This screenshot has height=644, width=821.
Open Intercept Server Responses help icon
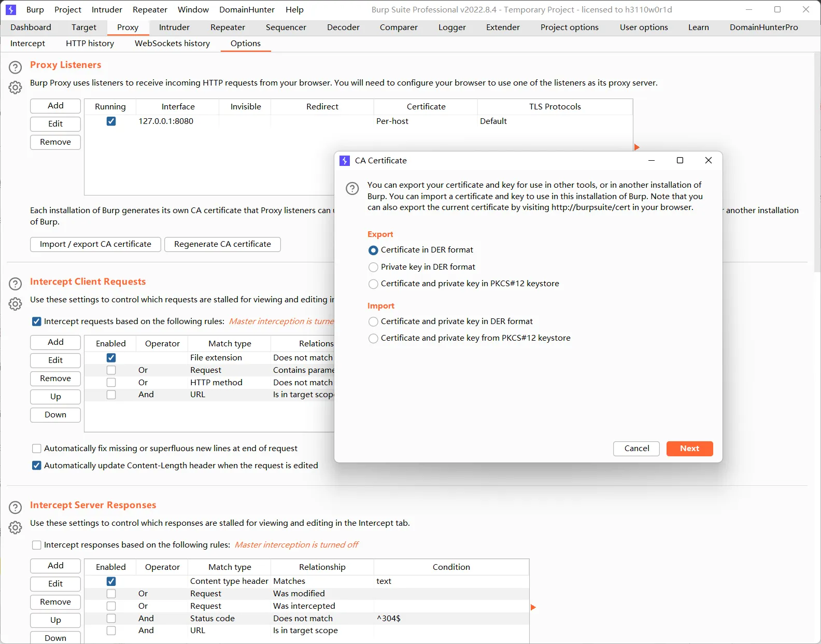16,508
